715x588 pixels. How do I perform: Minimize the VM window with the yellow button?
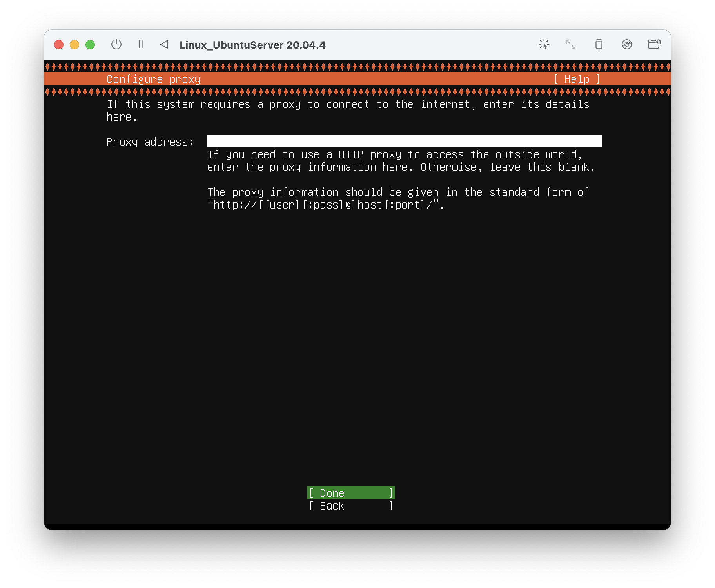click(x=74, y=45)
